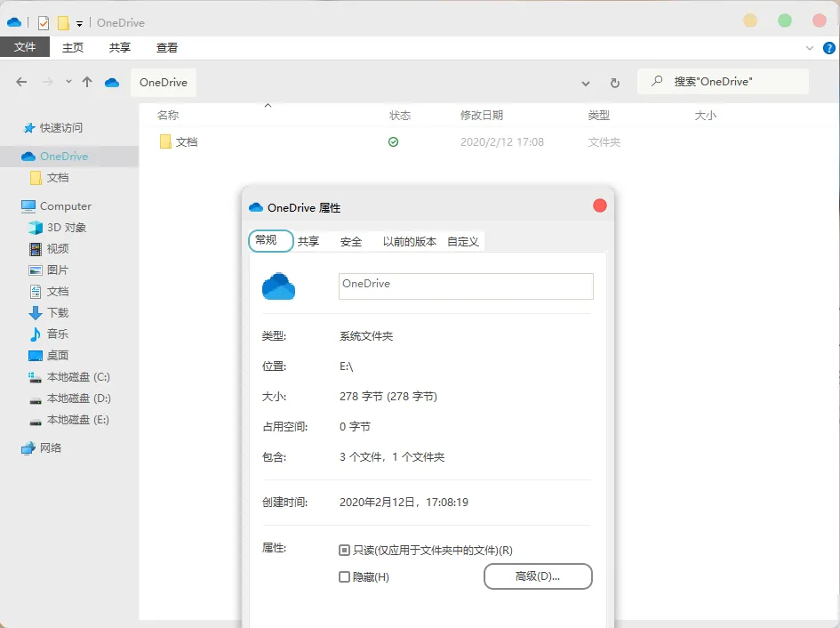Expand the ribbon with the chevron
The image size is (840, 628).
pos(810,48)
